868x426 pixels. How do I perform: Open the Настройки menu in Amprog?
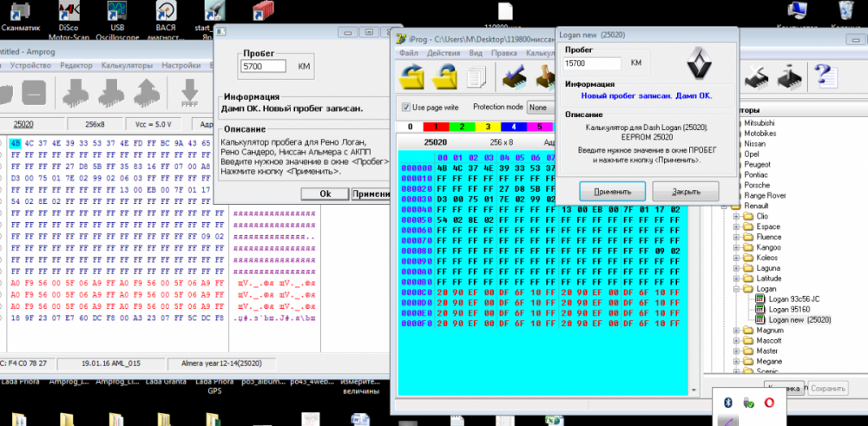point(181,65)
